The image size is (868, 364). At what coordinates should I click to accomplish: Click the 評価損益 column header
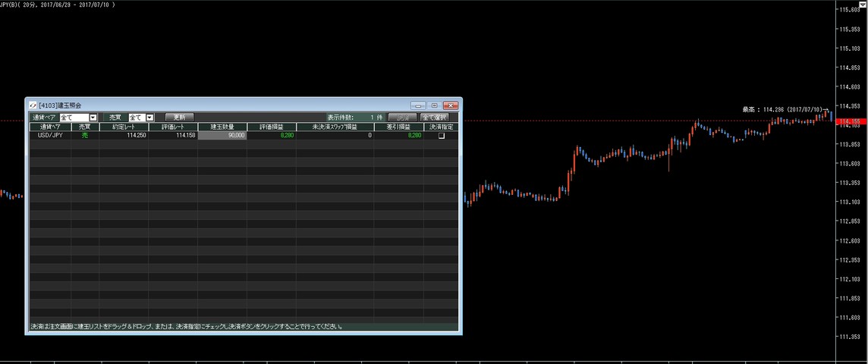(x=272, y=127)
